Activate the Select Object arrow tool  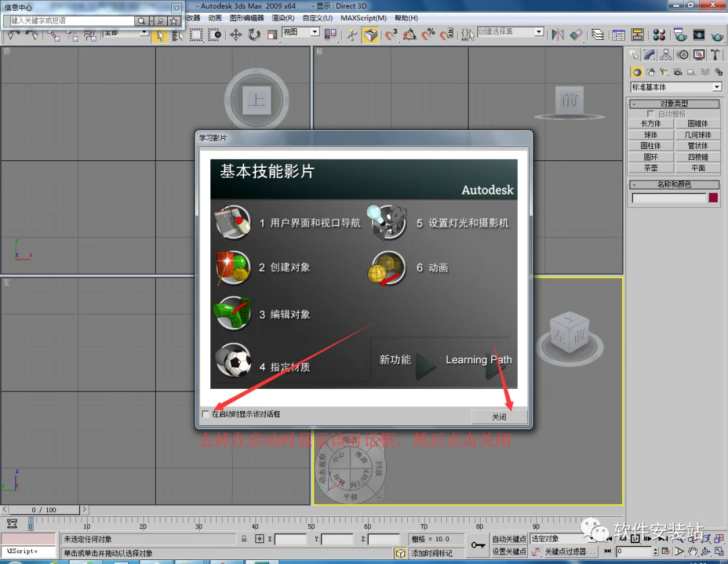(x=160, y=35)
